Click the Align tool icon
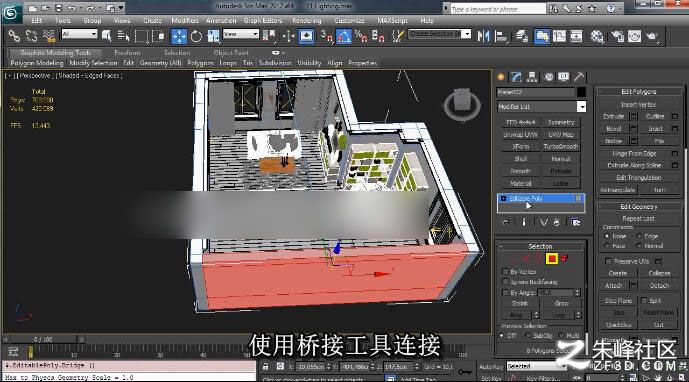The image size is (689, 382). click(x=501, y=36)
